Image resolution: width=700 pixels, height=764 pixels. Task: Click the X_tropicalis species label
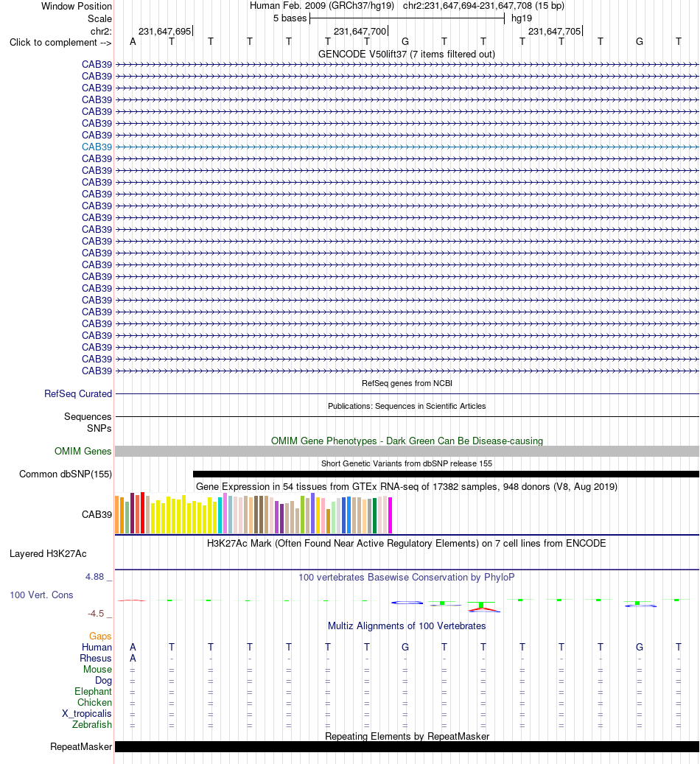coord(87,714)
